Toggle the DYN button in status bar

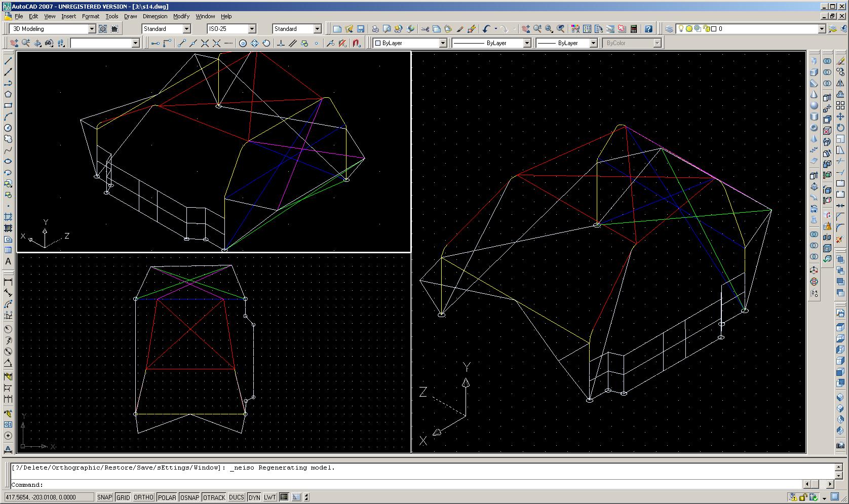(254, 497)
